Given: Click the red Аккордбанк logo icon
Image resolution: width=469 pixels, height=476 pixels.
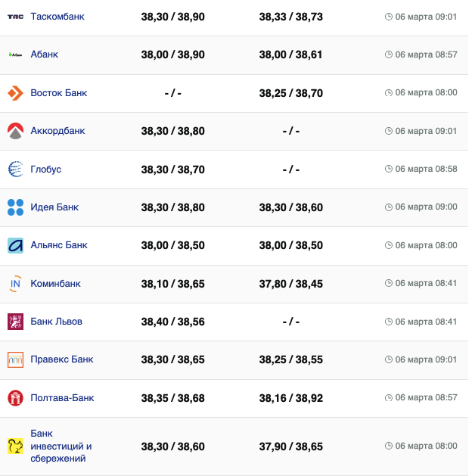Looking at the screenshot, I should [15, 131].
